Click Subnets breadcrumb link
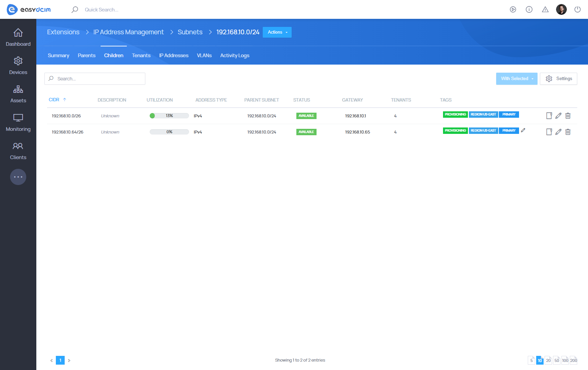This screenshot has height=370, width=588. [x=190, y=32]
